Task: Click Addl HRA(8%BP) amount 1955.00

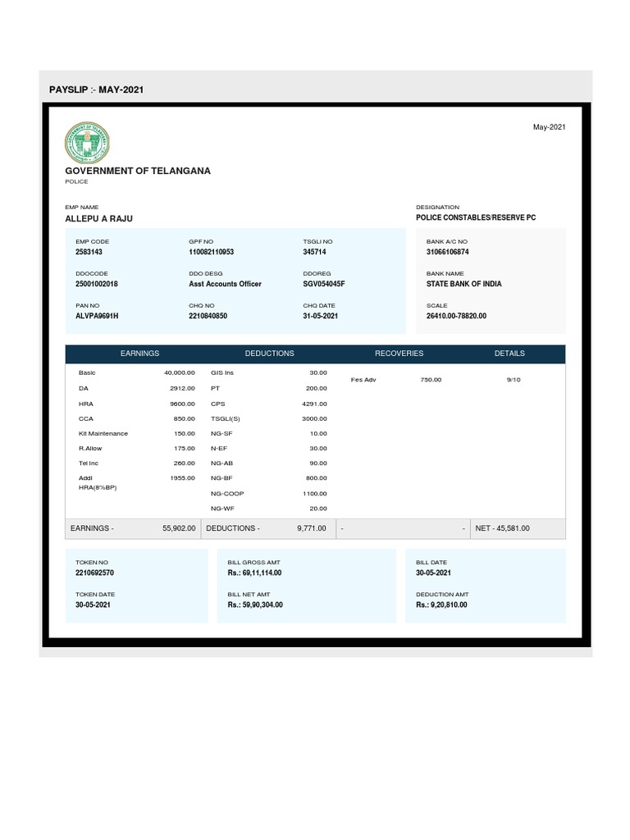Action: (183, 478)
